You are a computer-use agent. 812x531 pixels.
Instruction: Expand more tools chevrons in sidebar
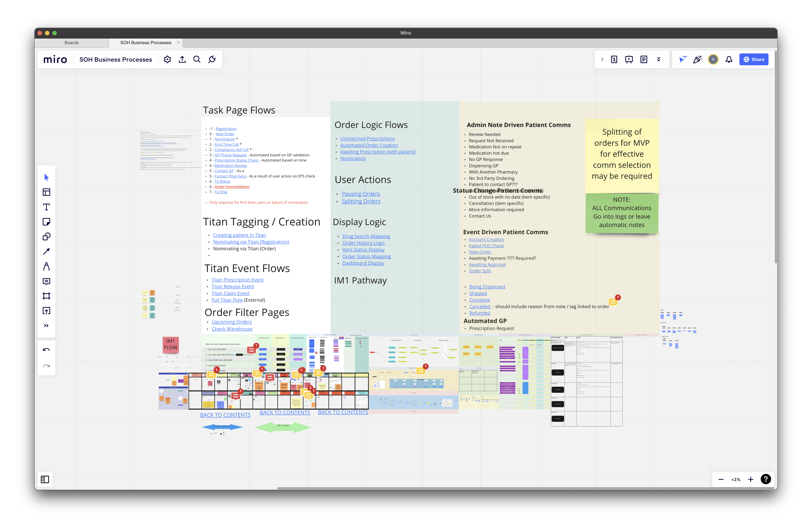pyautogui.click(x=46, y=325)
